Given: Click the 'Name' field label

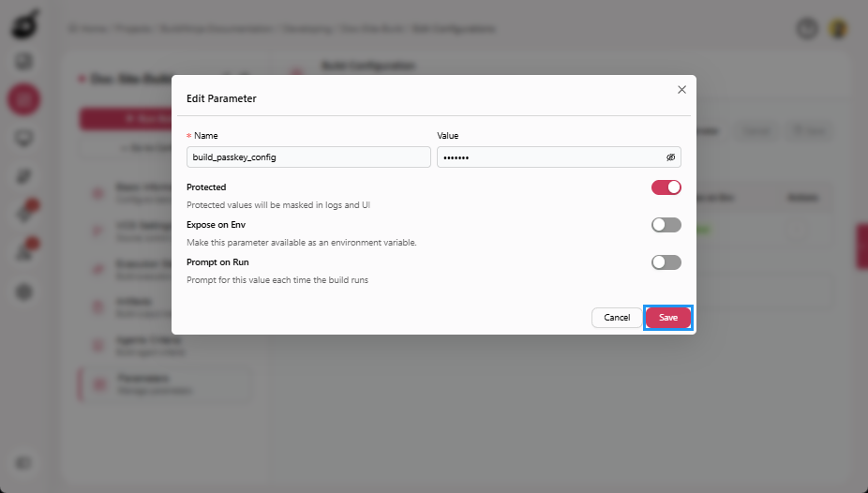Looking at the screenshot, I should pos(206,136).
